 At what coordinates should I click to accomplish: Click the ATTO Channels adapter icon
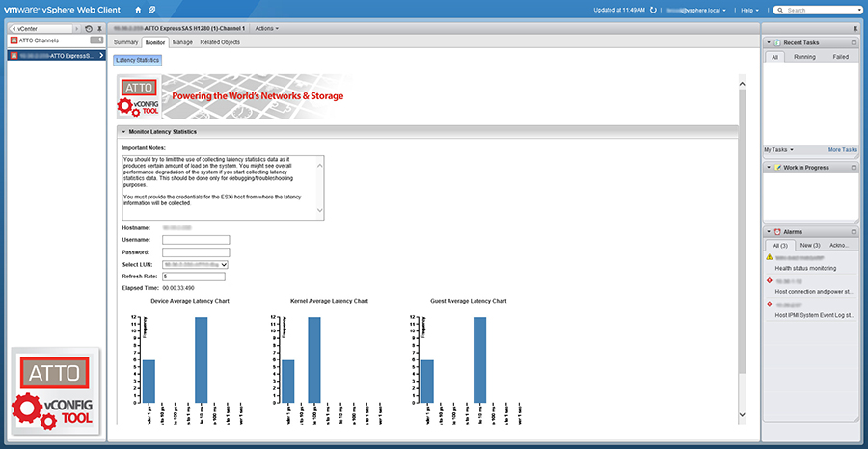(14, 40)
